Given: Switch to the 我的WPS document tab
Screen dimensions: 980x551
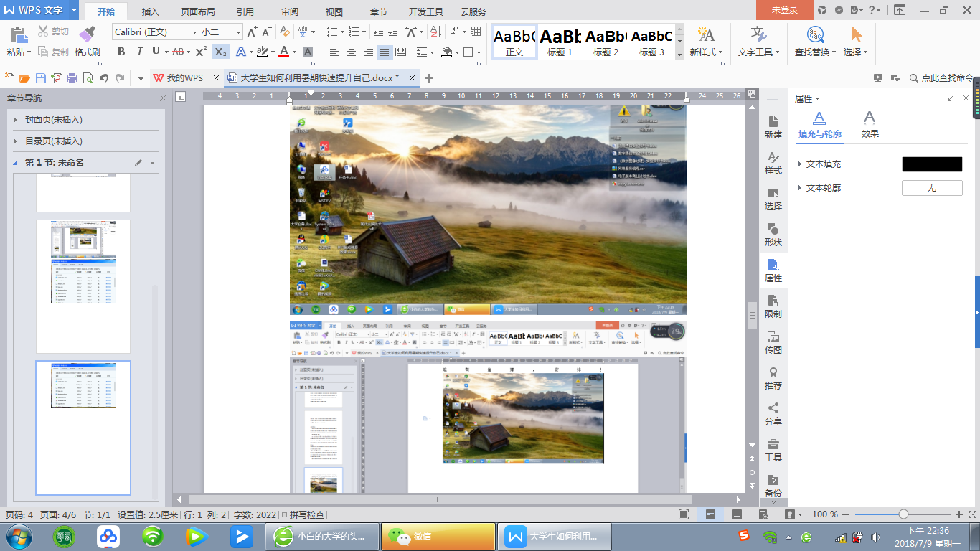Looking at the screenshot, I should pyautogui.click(x=185, y=78).
